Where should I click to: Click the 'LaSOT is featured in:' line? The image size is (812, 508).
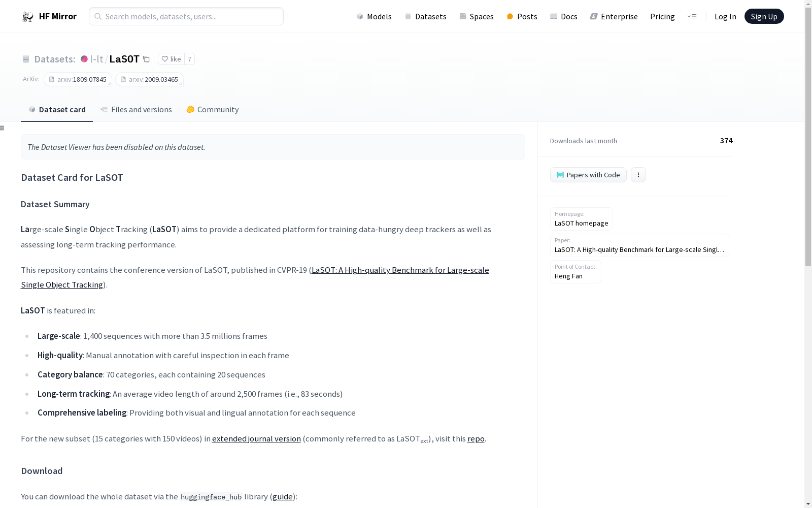(x=58, y=310)
